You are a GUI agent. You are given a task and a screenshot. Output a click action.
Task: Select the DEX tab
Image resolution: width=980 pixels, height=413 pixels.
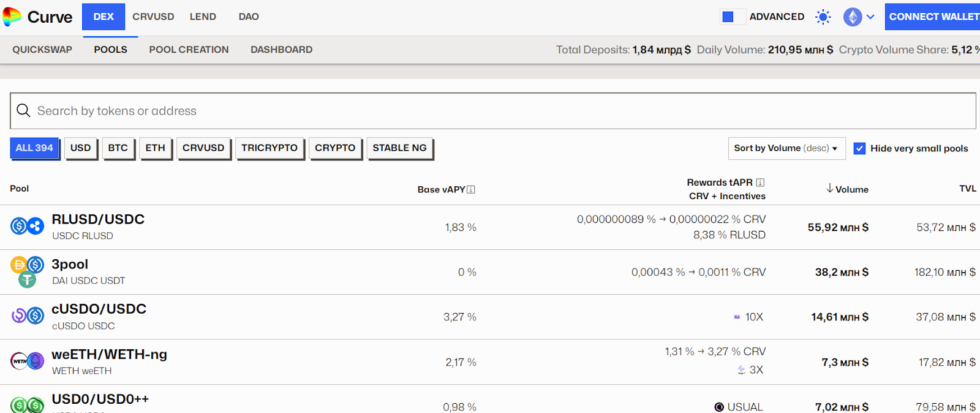point(104,17)
